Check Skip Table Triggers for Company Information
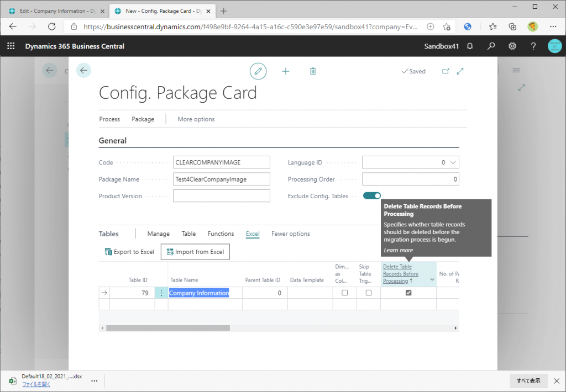 coord(369,293)
